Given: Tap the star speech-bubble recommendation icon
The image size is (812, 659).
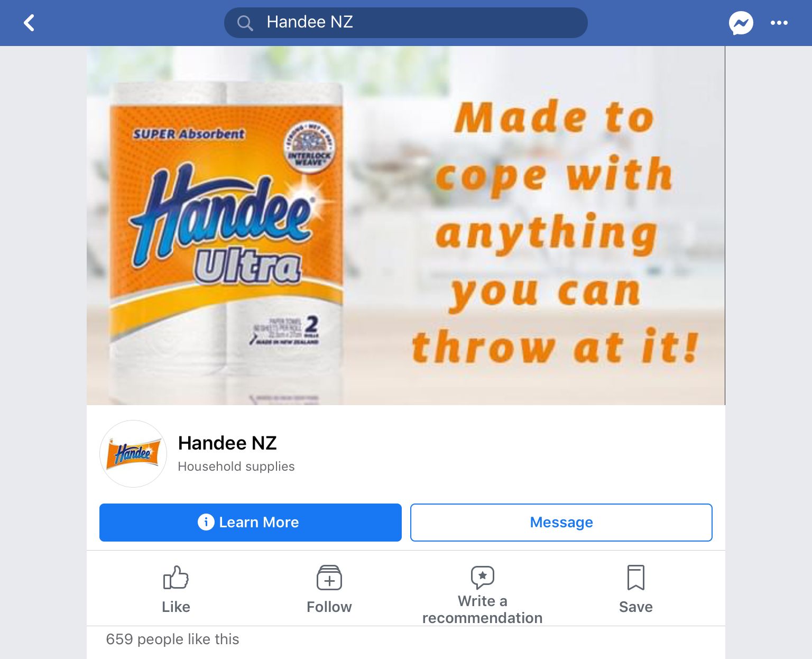Looking at the screenshot, I should point(482,578).
